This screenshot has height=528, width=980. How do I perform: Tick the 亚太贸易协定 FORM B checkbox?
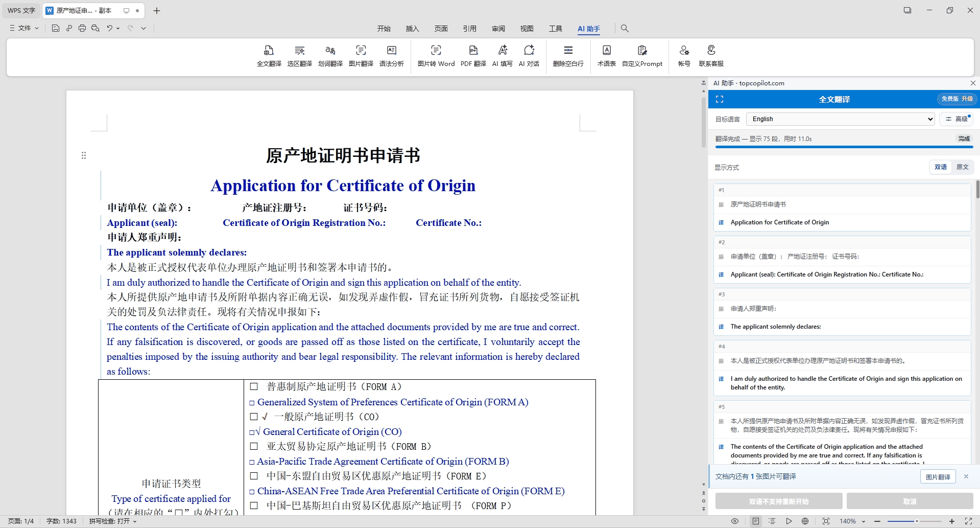[254, 446]
